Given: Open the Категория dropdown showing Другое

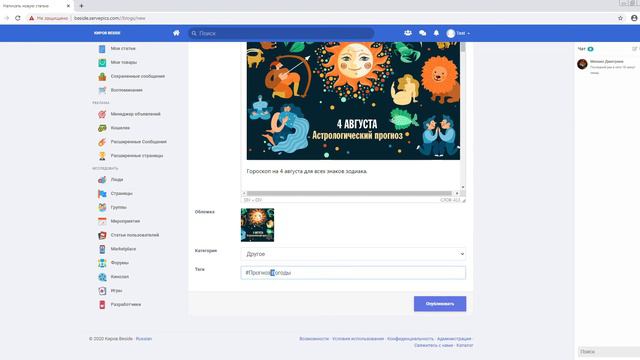Looking at the screenshot, I should [353, 254].
